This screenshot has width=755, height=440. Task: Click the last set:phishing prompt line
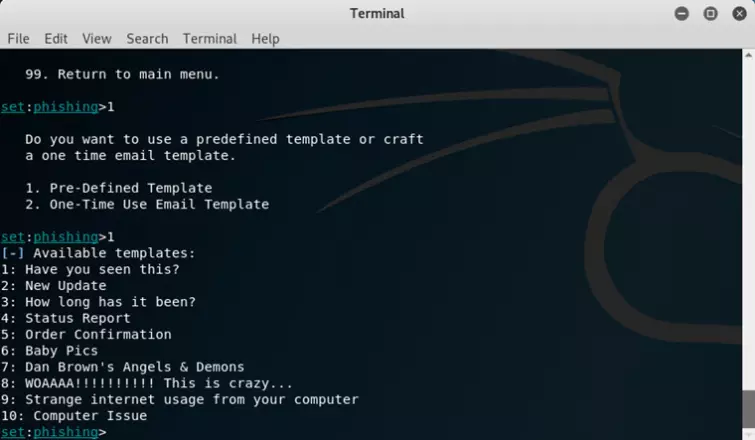[x=54, y=432]
